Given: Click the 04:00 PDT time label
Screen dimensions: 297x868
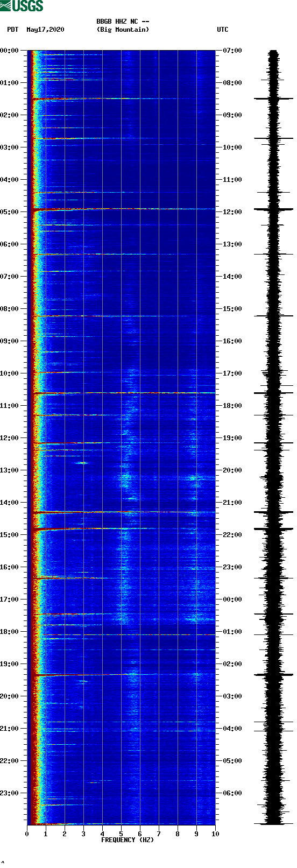Looking at the screenshot, I should tap(10, 180).
